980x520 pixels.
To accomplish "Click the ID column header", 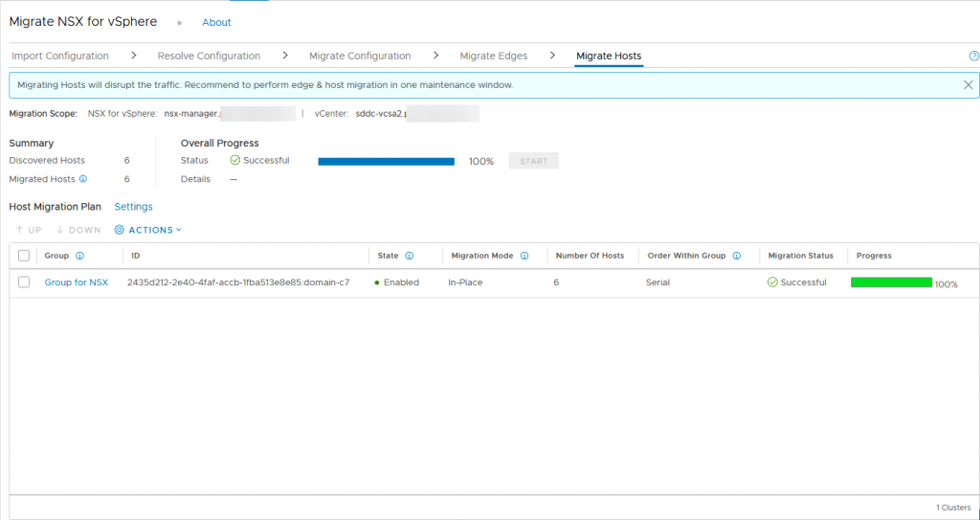I will [136, 256].
